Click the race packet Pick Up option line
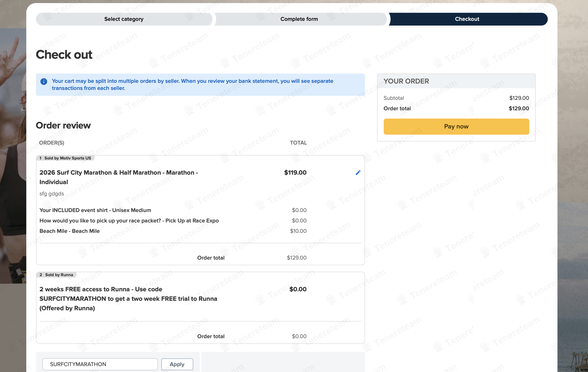This screenshot has width=588, height=372. pos(129,221)
